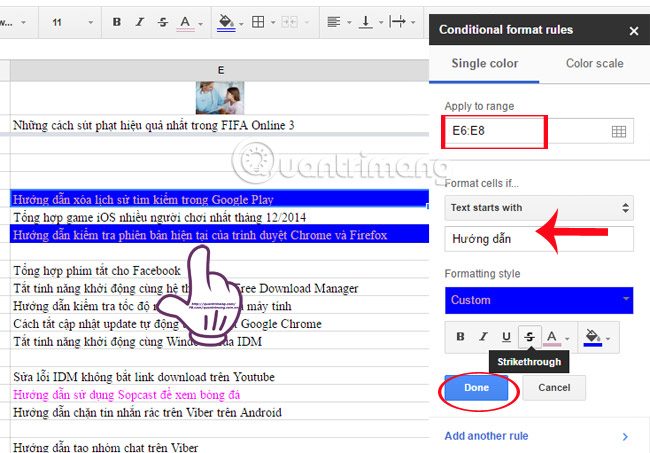
Task: Select cell Hướng dẫn kiểm tra tốc độ
Action: [x=220, y=306]
